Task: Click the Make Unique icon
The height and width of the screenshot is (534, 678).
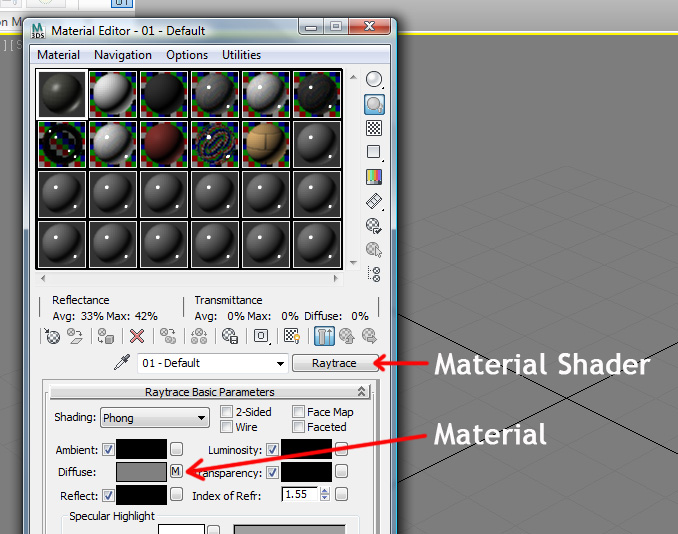Action: click(x=199, y=336)
